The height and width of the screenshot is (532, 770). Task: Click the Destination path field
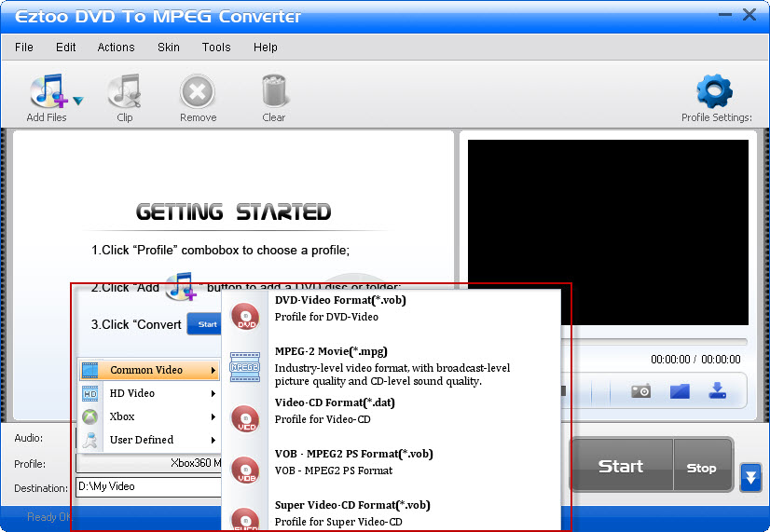click(149, 487)
